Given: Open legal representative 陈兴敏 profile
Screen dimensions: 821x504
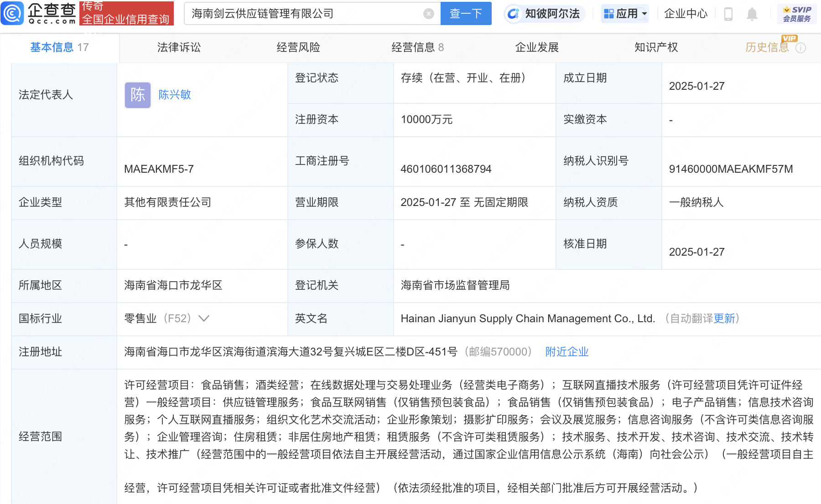Looking at the screenshot, I should (x=175, y=95).
